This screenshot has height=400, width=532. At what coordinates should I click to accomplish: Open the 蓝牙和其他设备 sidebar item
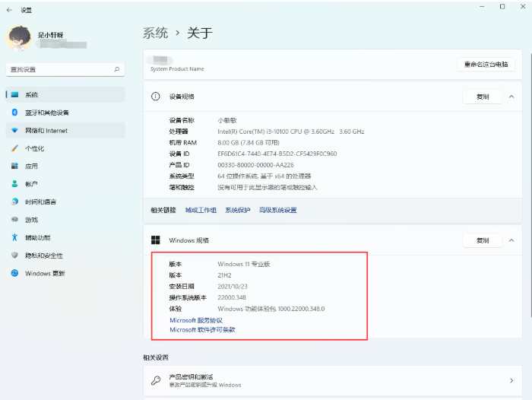point(65,113)
